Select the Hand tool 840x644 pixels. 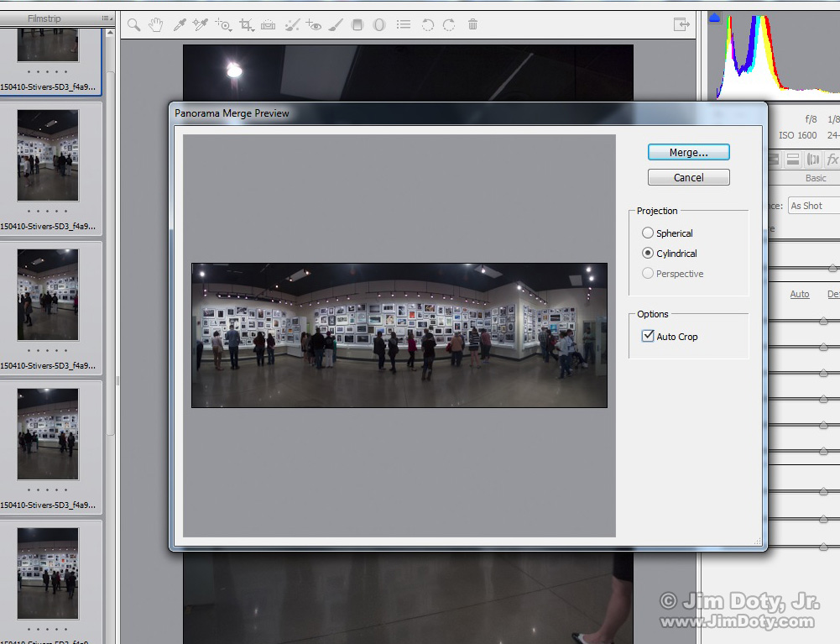[156, 24]
